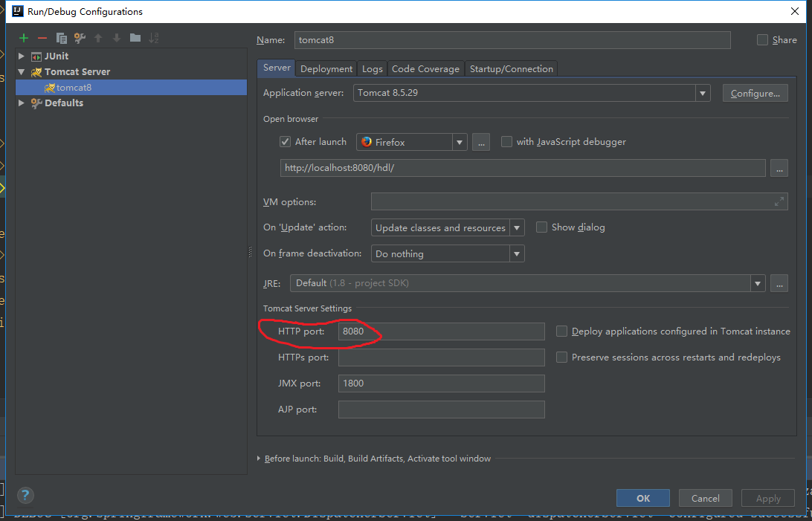Screen dimensions: 812x521
Task: Click the Configure... button
Action: tap(754, 93)
